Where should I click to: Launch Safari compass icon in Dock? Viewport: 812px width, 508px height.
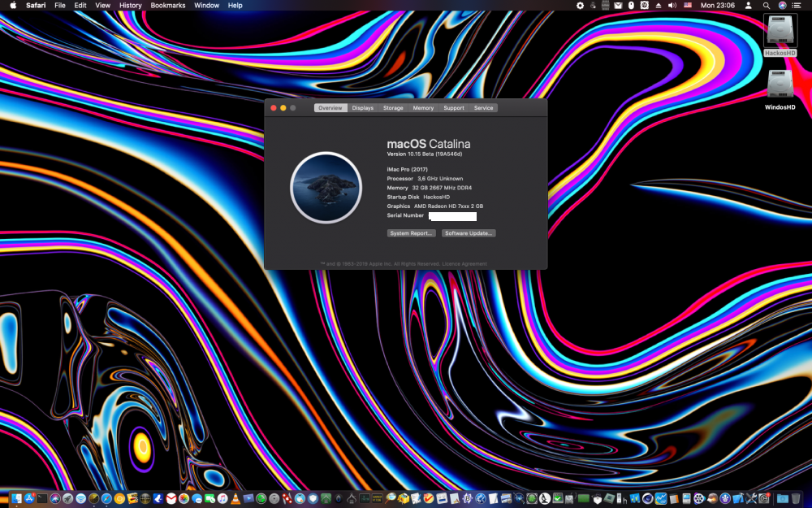106,499
